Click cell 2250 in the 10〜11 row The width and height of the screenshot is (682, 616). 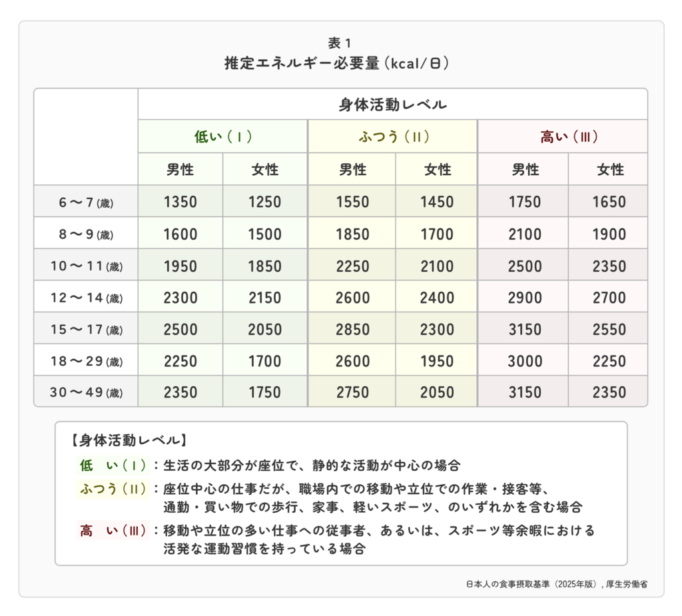click(x=352, y=266)
